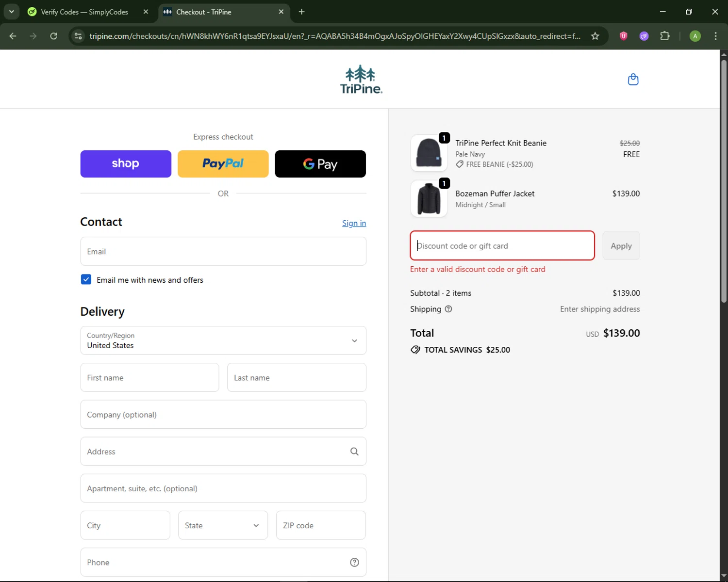Open the Chrome profile avatar
This screenshot has width=728, height=582.
[695, 36]
